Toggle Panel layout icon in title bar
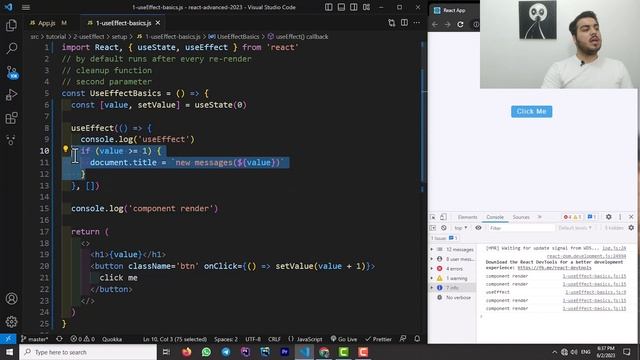The height and width of the screenshot is (360, 640). click(x=341, y=7)
